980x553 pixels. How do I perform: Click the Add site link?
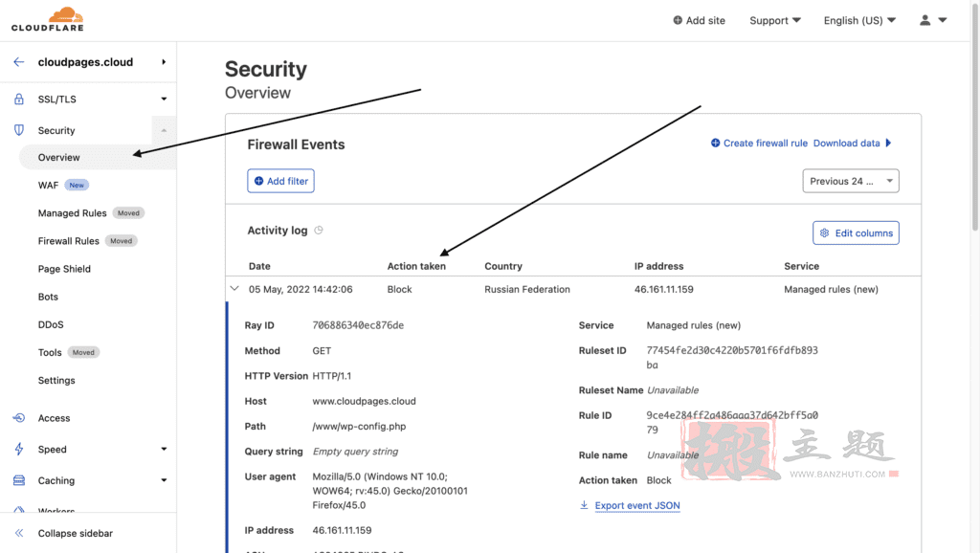coord(705,20)
